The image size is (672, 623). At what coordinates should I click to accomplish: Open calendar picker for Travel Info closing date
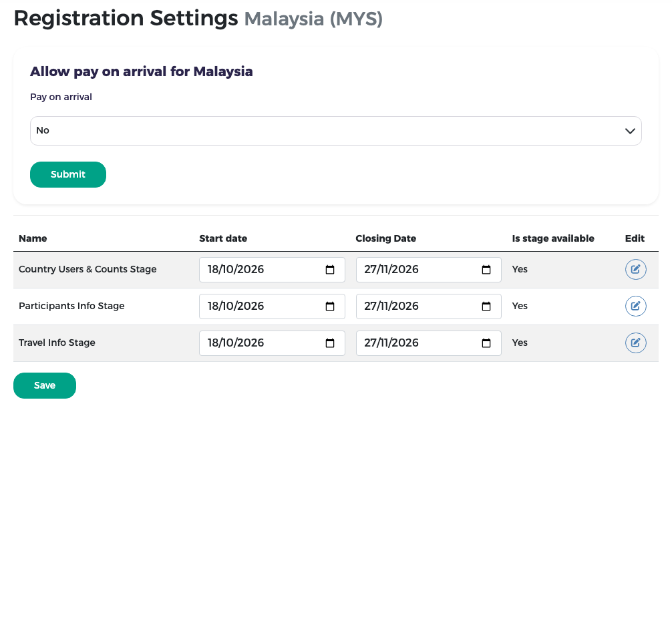(486, 343)
